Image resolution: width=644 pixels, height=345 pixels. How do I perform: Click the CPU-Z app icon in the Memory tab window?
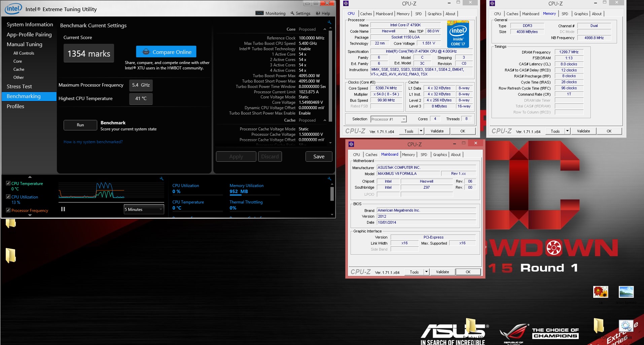point(492,3)
